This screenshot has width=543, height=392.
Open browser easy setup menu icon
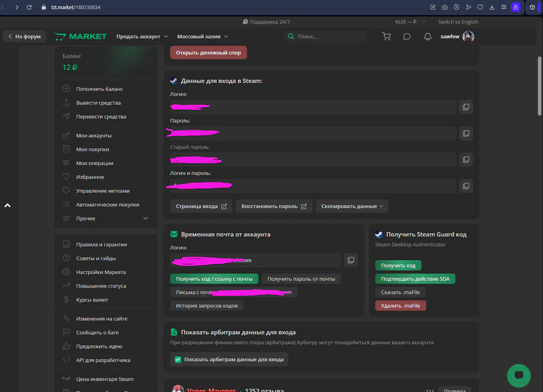(504, 7)
